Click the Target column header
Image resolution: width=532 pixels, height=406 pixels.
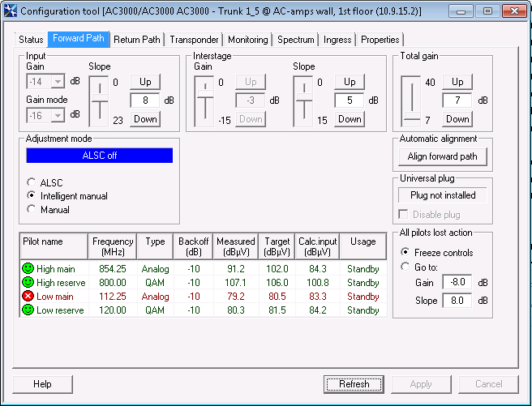(x=277, y=246)
